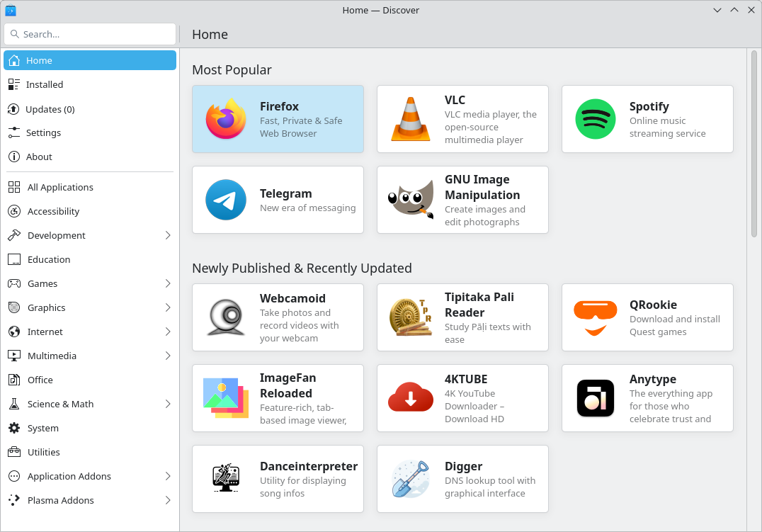
Task: Open the Settings page
Action: 90,132
